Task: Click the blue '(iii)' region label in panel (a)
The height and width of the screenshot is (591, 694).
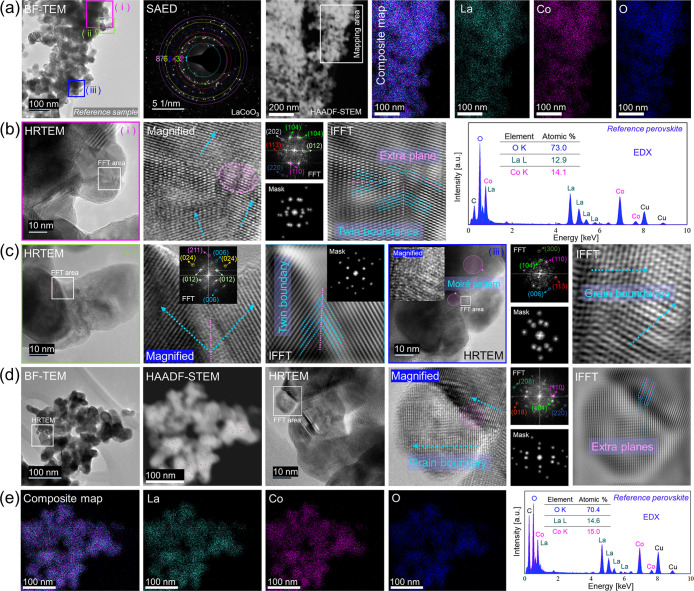Action: point(93,90)
